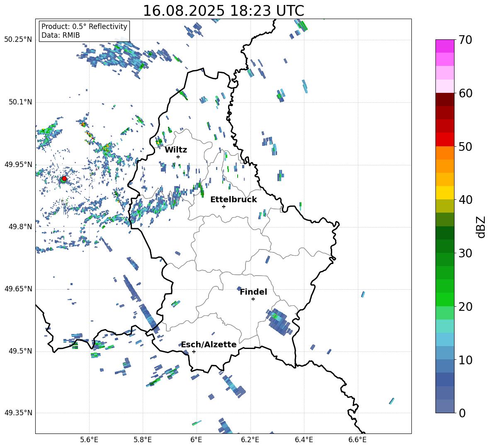The width and height of the screenshot is (491, 448).
Task: Click the Findel city label
Action: coord(253,292)
